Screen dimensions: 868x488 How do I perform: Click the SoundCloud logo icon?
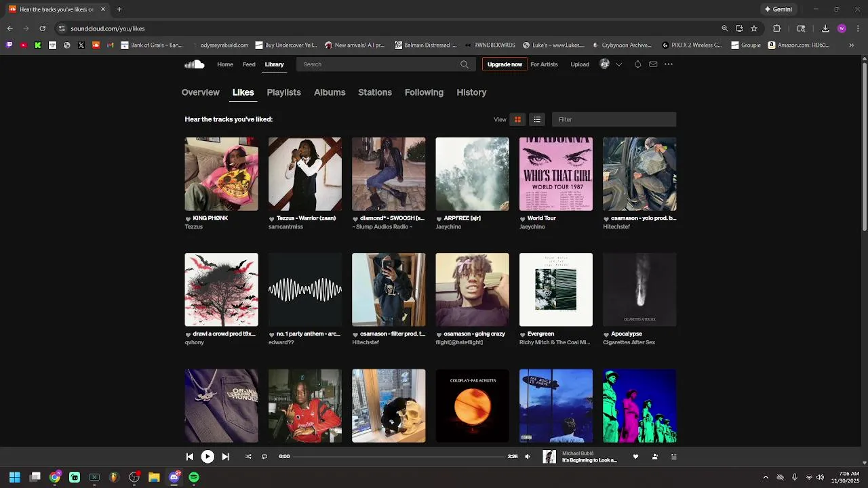pos(194,64)
